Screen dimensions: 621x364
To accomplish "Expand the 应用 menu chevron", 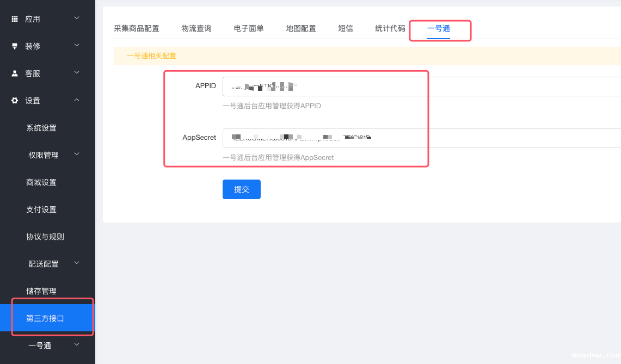I will point(77,18).
